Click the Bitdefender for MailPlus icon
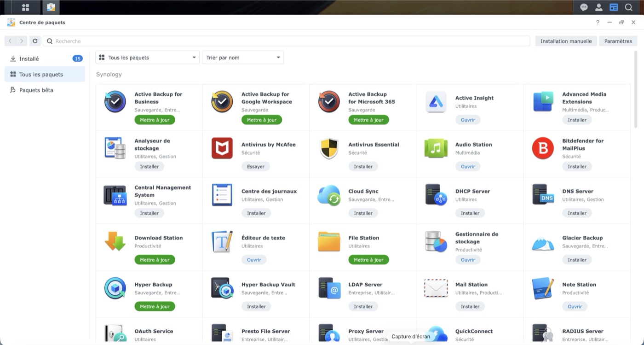The width and height of the screenshot is (644, 345). click(x=543, y=148)
